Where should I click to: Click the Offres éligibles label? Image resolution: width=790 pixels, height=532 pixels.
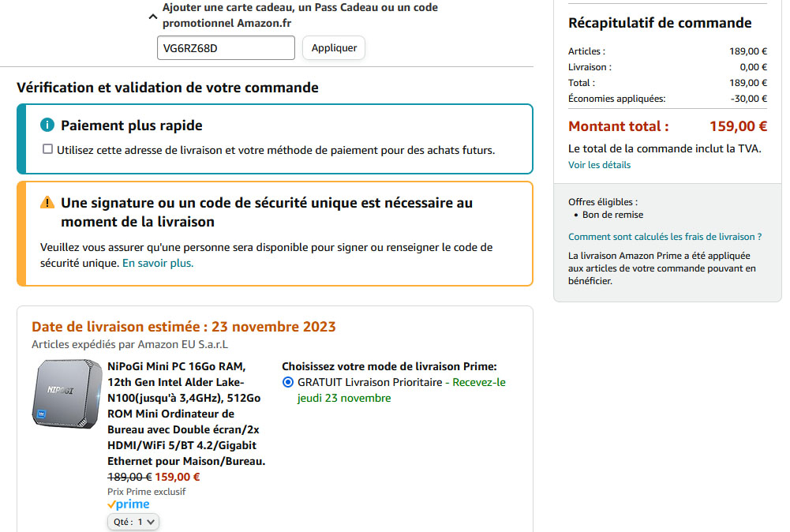point(603,202)
